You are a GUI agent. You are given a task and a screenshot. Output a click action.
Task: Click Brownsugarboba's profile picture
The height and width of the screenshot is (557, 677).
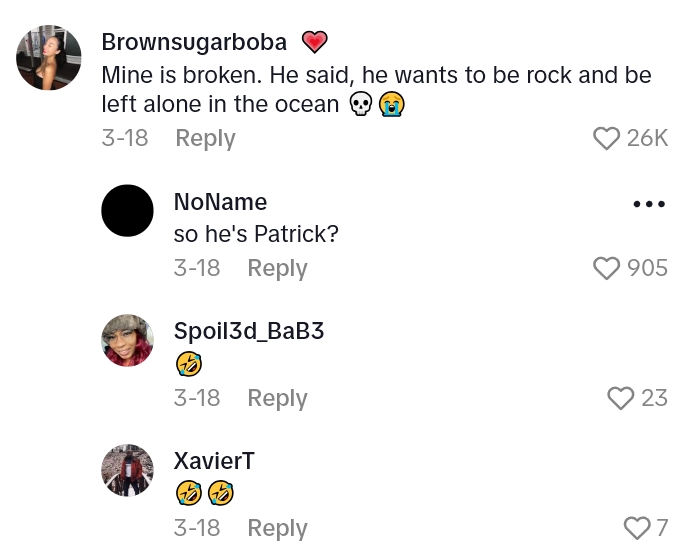tap(49, 58)
